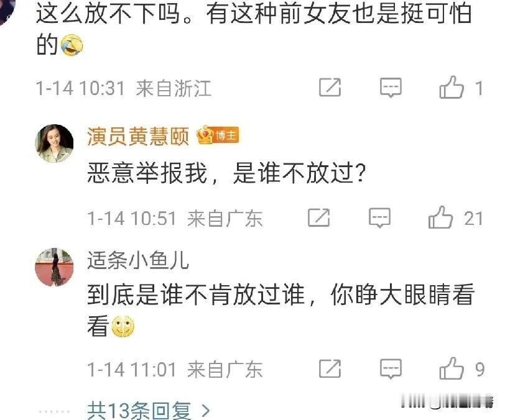Like the comment posted at 1-14 10:31
505x420 pixels.
452,87
